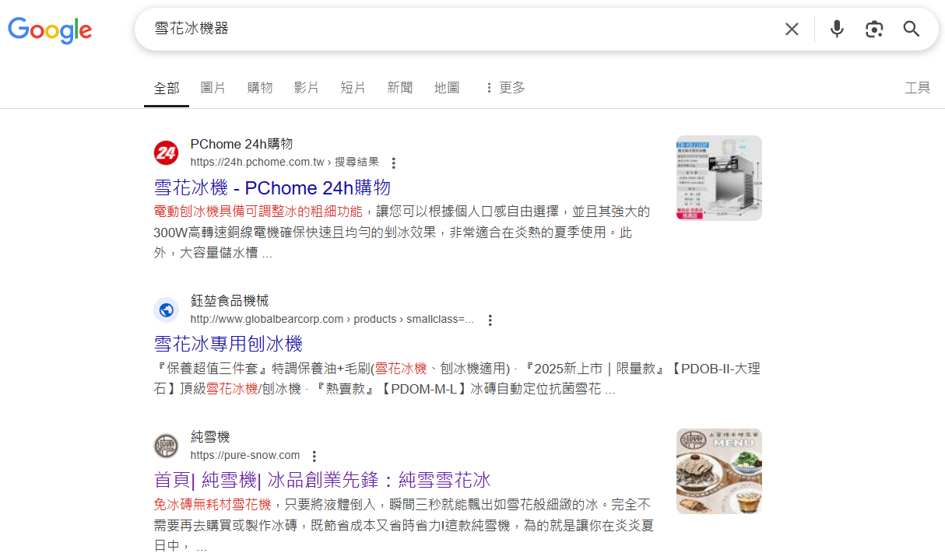Open three-dot menu beside globalbearcorp URL

tap(490, 320)
